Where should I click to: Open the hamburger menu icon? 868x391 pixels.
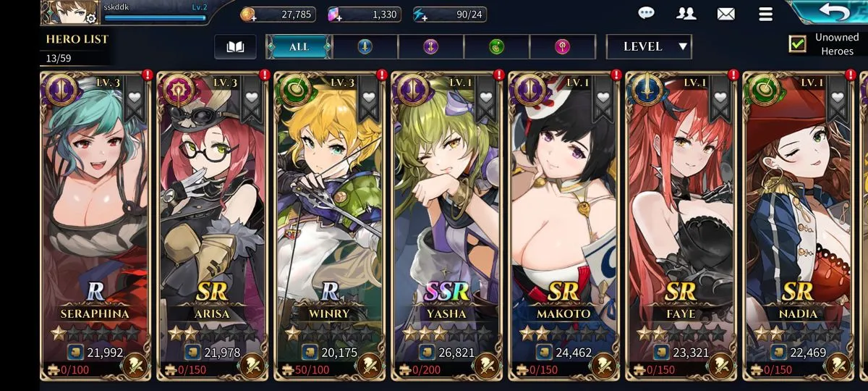pyautogui.click(x=765, y=13)
